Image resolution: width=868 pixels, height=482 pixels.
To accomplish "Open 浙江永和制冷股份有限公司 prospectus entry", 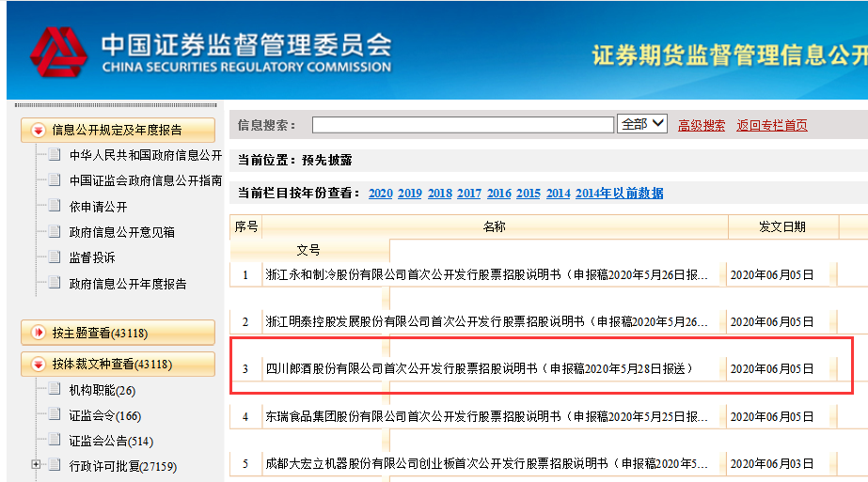I will pos(486,275).
